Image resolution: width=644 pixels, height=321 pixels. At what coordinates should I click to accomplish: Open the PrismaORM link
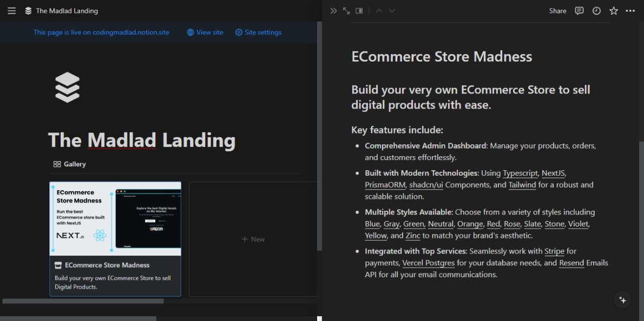[385, 185]
